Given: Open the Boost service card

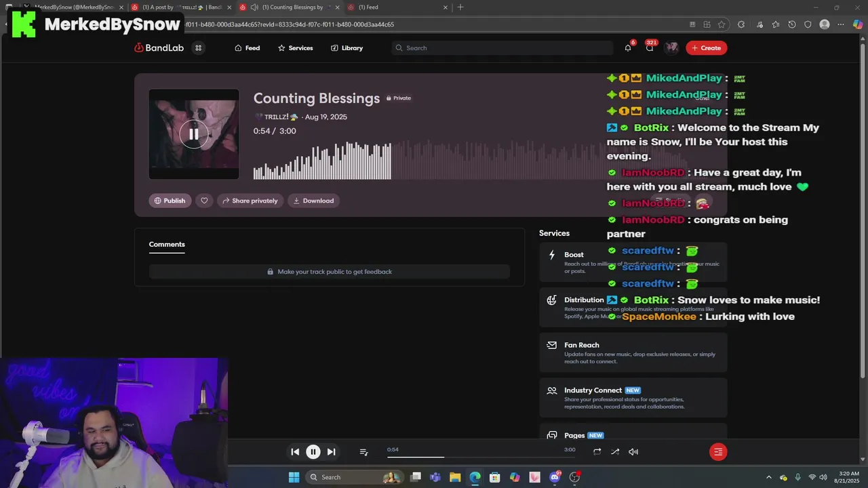Looking at the screenshot, I should pyautogui.click(x=633, y=263).
